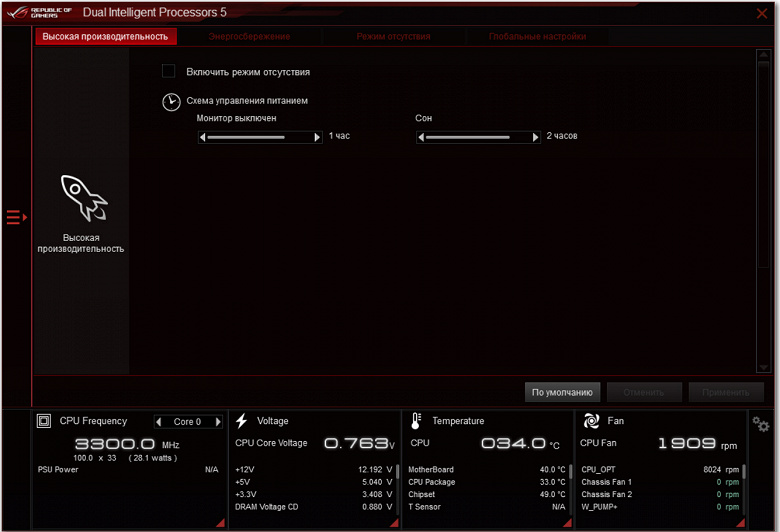
Task: Click the По умолчанию button
Action: [x=562, y=392]
